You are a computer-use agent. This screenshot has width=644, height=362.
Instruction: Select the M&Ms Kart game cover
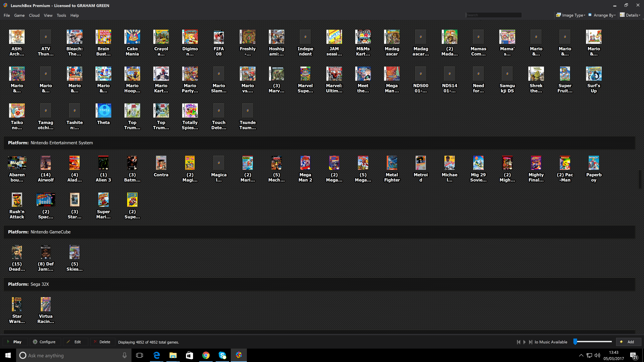363,37
